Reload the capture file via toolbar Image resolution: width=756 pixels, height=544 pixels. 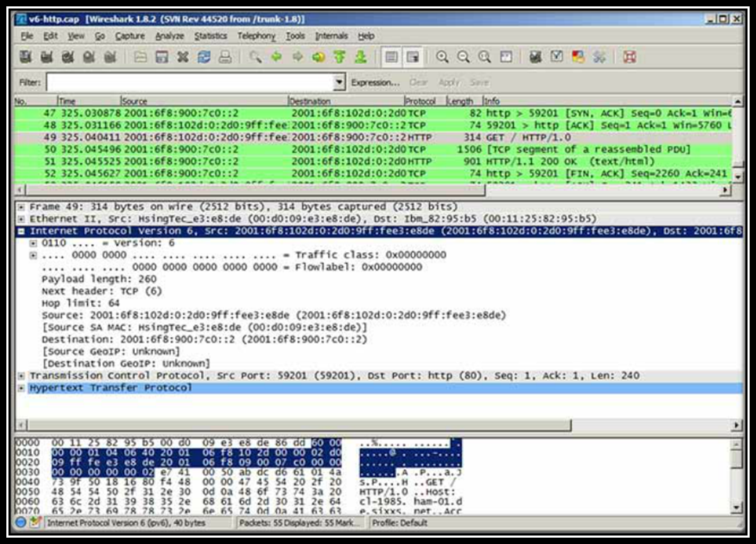204,58
